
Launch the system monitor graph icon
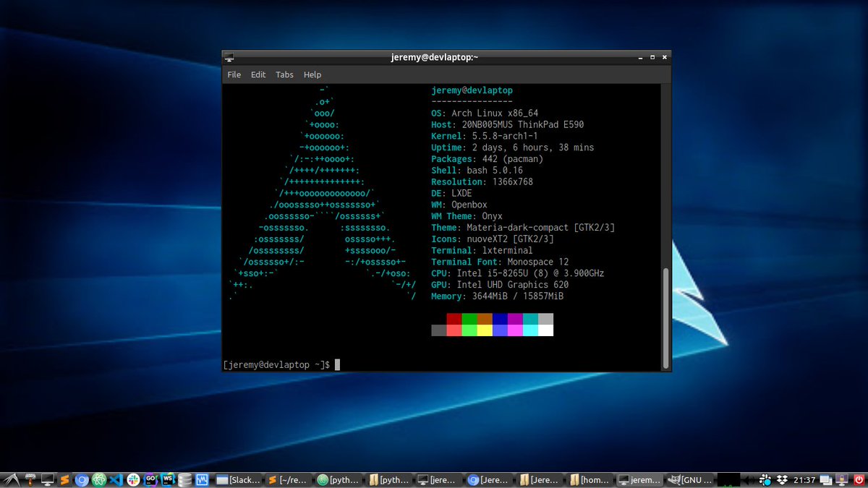(x=202, y=479)
